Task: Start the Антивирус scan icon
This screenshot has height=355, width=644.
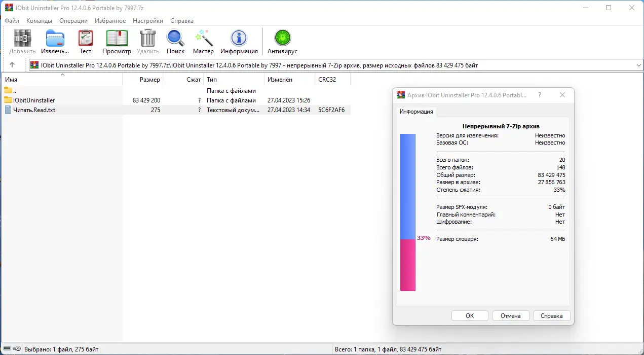Action: point(282,38)
